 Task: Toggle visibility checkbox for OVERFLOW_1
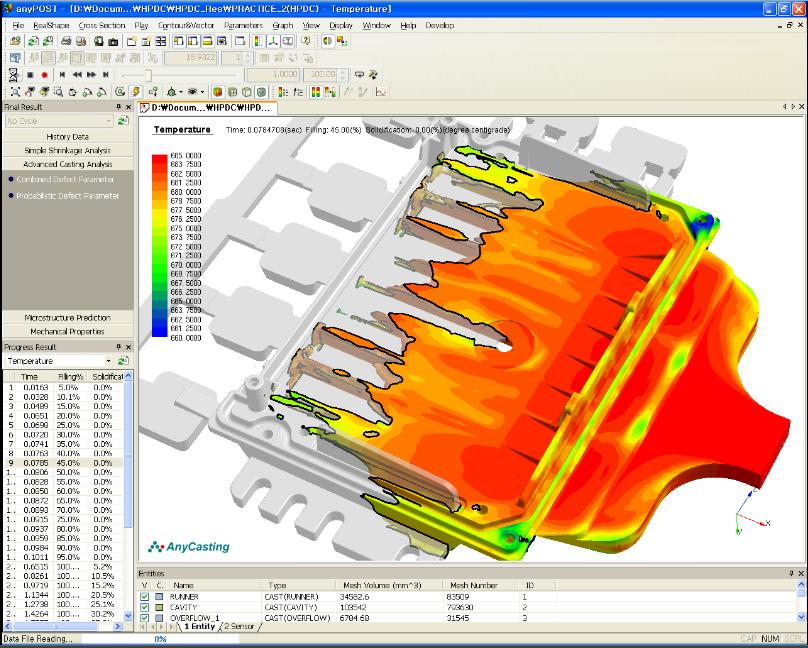(145, 618)
